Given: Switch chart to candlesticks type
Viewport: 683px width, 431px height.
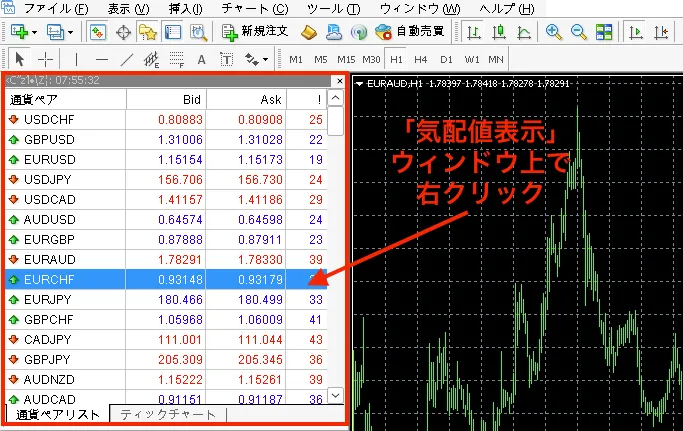Looking at the screenshot, I should pos(499,32).
